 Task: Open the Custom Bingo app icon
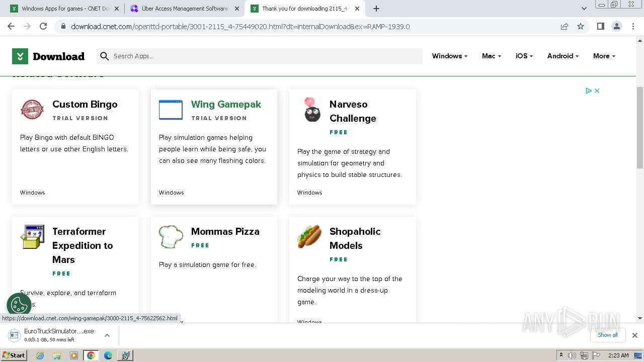tap(32, 110)
